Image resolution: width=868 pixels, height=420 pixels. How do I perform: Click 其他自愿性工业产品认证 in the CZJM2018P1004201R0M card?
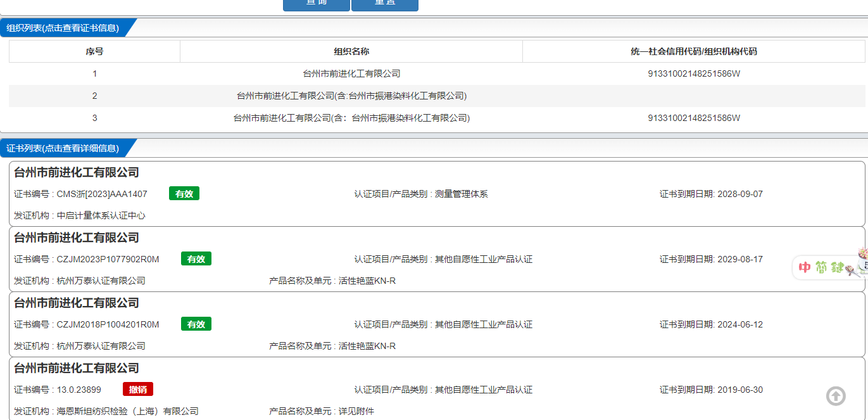coord(484,324)
